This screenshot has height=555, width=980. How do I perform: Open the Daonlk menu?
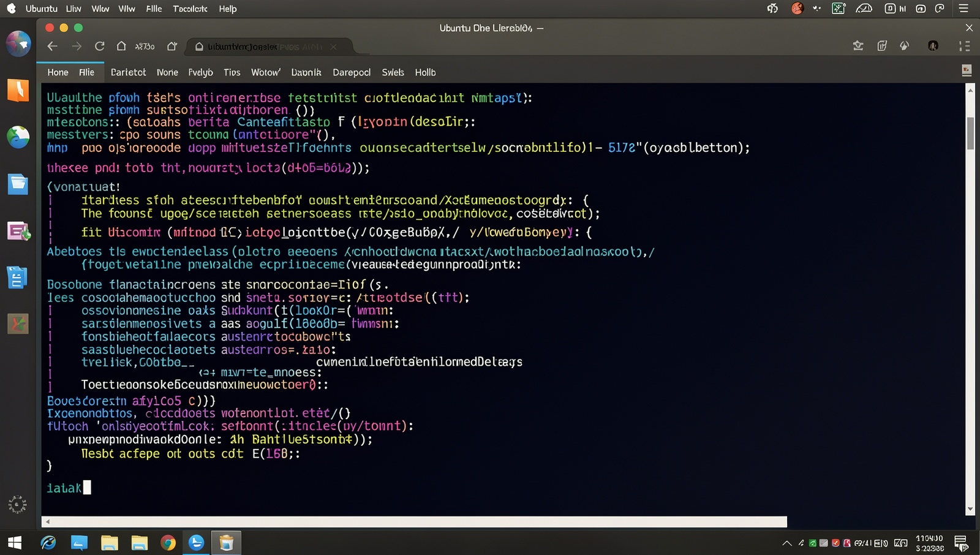point(306,72)
